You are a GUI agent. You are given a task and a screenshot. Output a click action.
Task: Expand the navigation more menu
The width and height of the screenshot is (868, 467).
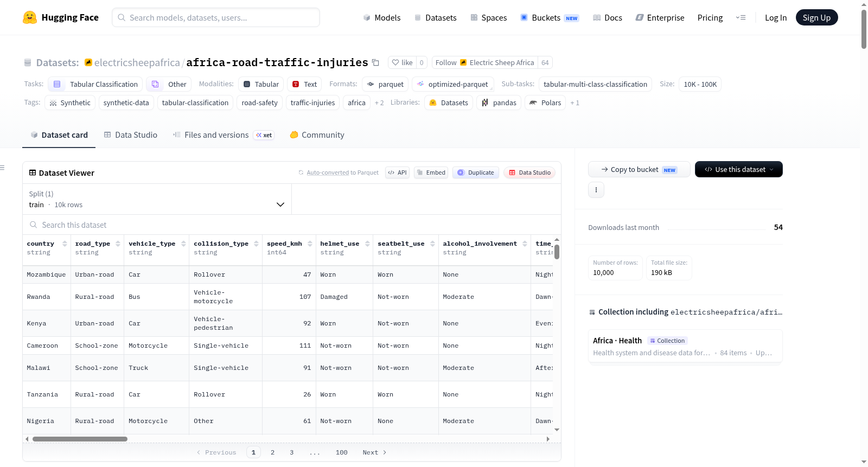coord(741,17)
